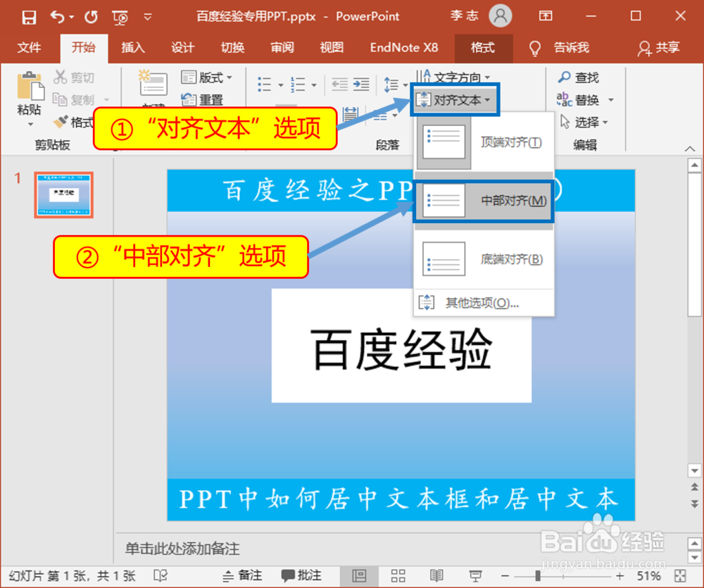Expand the 复制 (Copy) dropdown arrow
This screenshot has height=588, width=704.
(x=107, y=99)
